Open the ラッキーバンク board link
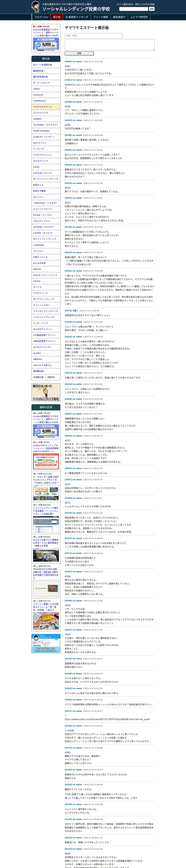Viewport: 186px width, 868px height. point(46,323)
